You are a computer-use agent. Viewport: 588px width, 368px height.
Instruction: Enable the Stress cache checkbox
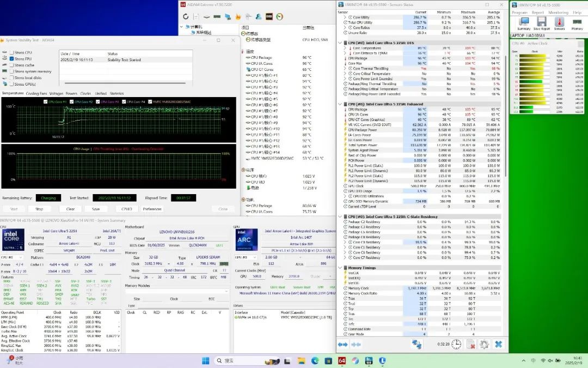coord(11,65)
